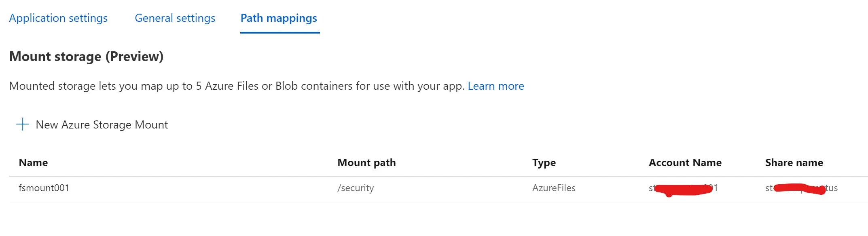Click the plus icon for new mount
Screen dimensions: 868x236
tap(23, 124)
